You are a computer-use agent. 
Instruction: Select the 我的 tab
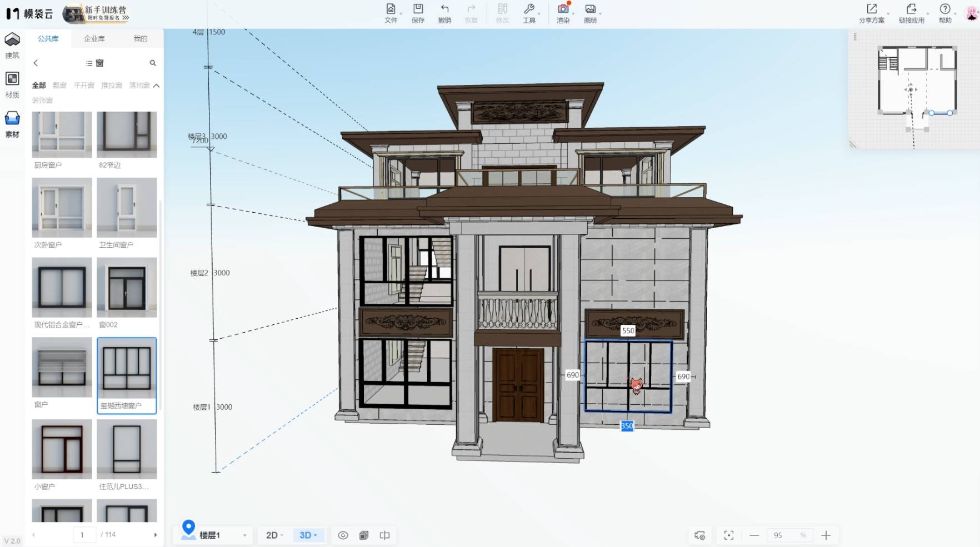pos(141,38)
